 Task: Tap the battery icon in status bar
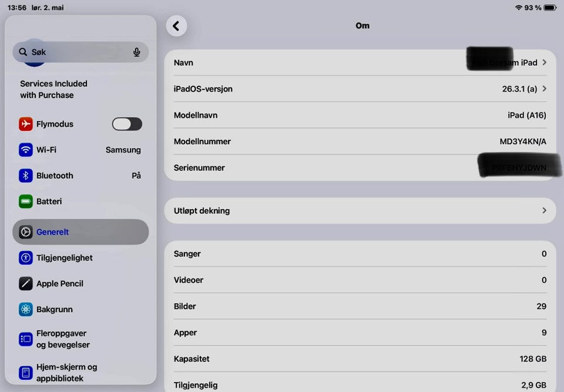pos(550,8)
